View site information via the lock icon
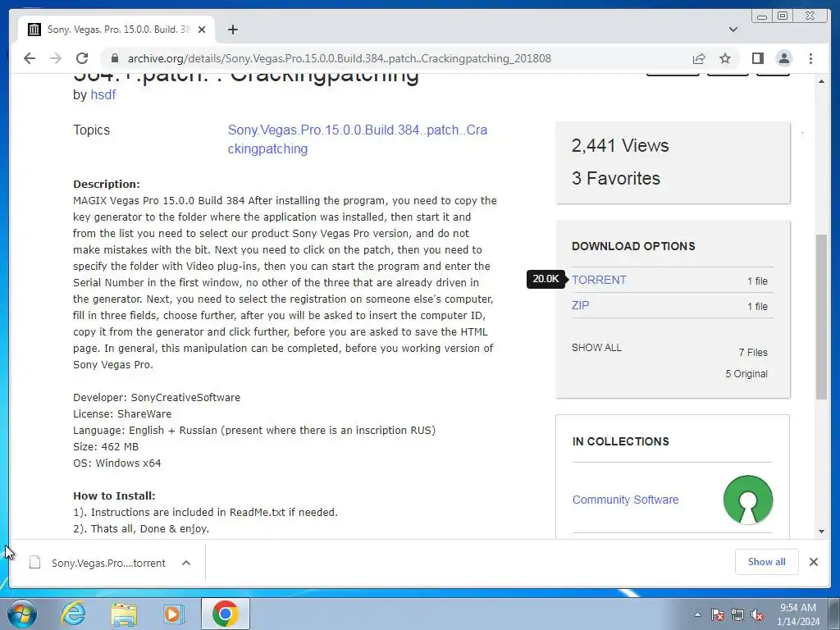 tap(114, 58)
